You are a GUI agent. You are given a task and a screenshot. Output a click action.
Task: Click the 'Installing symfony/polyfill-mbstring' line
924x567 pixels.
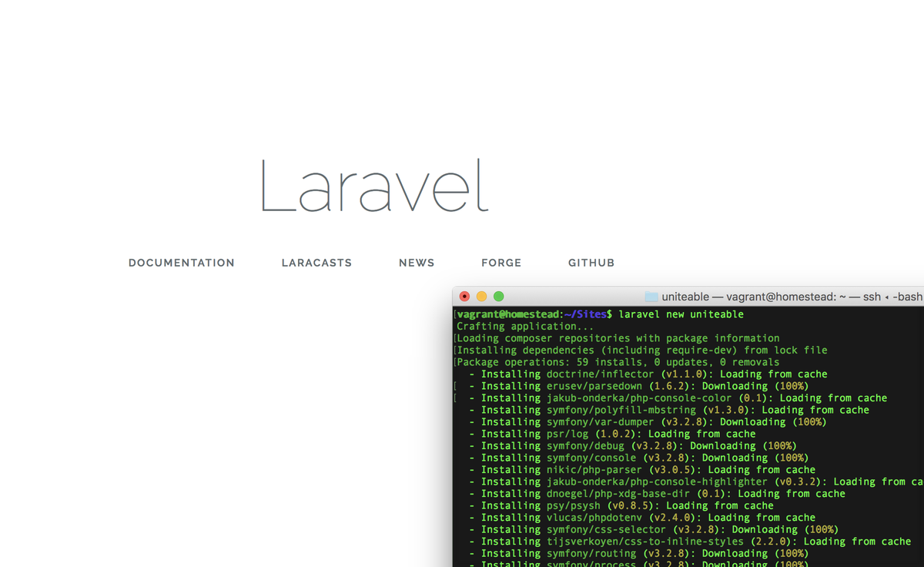coord(669,410)
